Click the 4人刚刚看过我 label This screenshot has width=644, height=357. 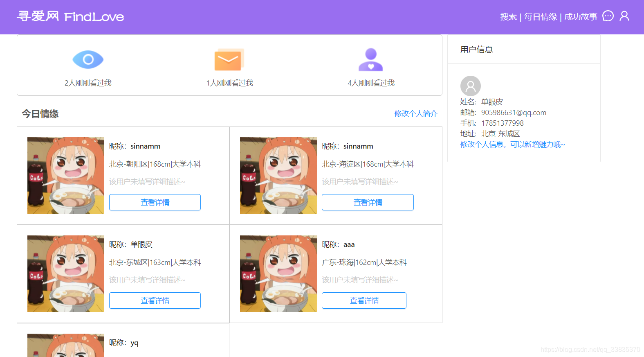(x=371, y=83)
